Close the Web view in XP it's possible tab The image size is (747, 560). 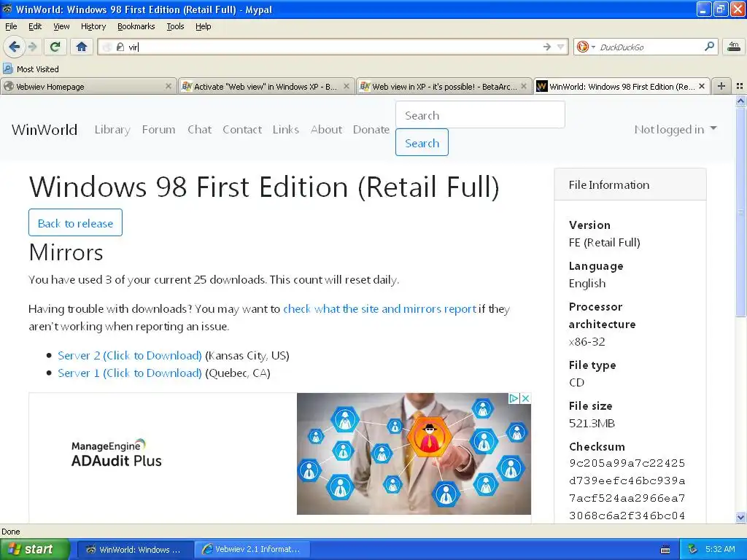click(x=524, y=86)
